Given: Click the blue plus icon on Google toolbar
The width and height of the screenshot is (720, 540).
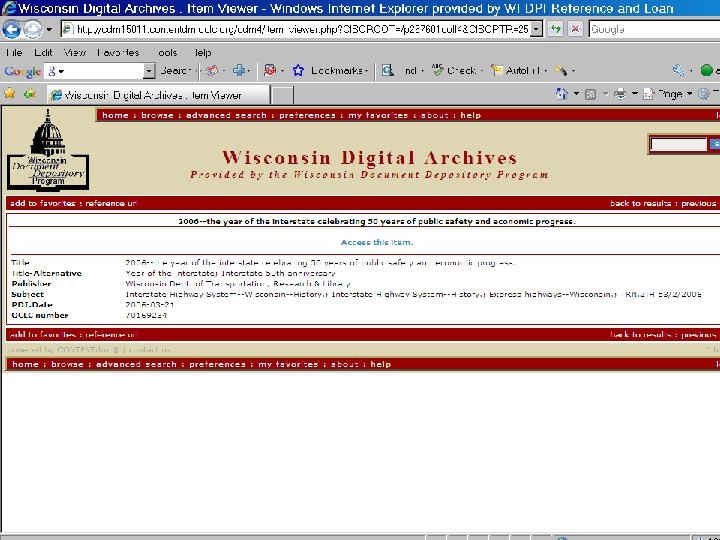Looking at the screenshot, I should [239, 70].
